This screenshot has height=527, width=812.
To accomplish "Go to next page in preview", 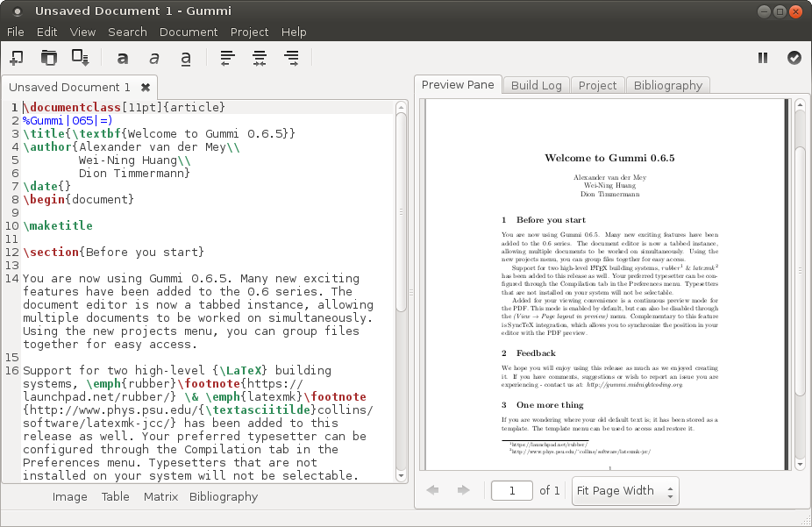I will tap(464, 489).
